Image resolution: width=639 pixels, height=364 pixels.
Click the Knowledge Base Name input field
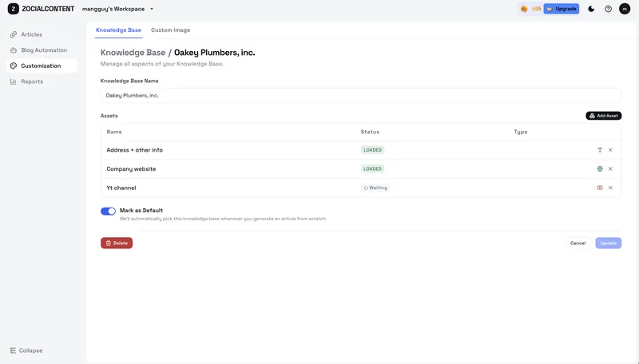pos(361,95)
